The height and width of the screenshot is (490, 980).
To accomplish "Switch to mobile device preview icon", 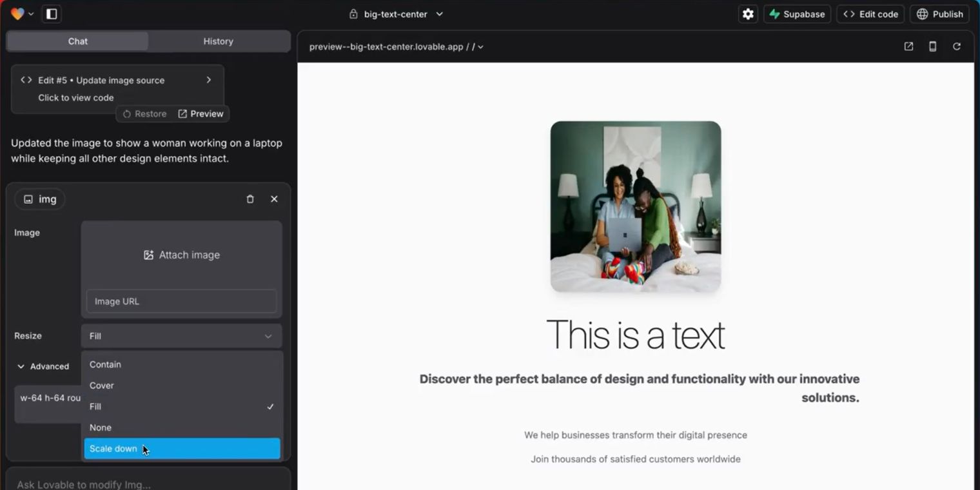I will (932, 46).
